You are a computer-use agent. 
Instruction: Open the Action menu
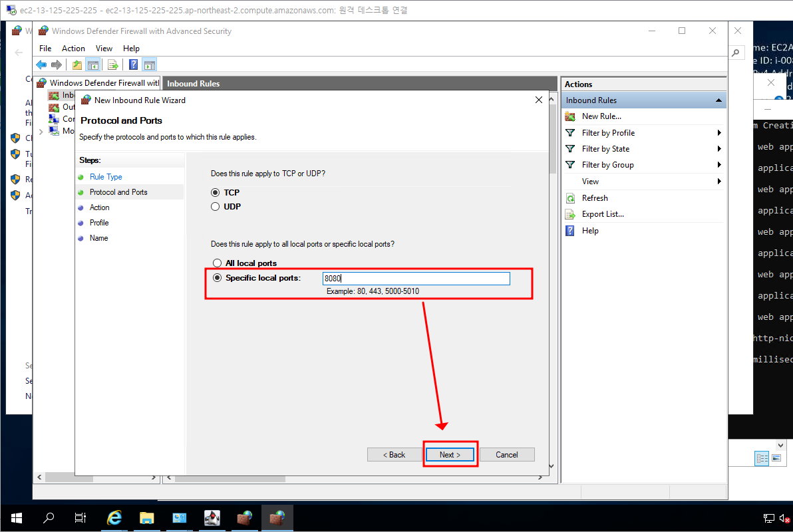coord(73,49)
